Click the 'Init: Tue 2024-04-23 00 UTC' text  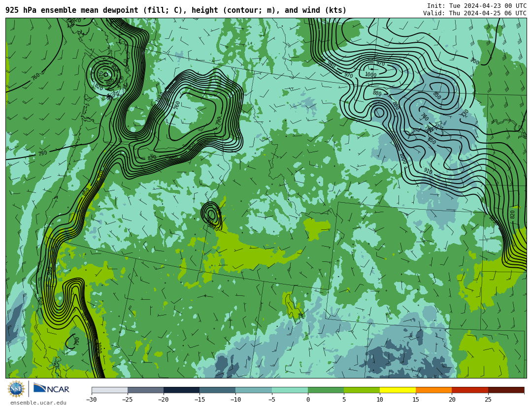[x=477, y=6]
